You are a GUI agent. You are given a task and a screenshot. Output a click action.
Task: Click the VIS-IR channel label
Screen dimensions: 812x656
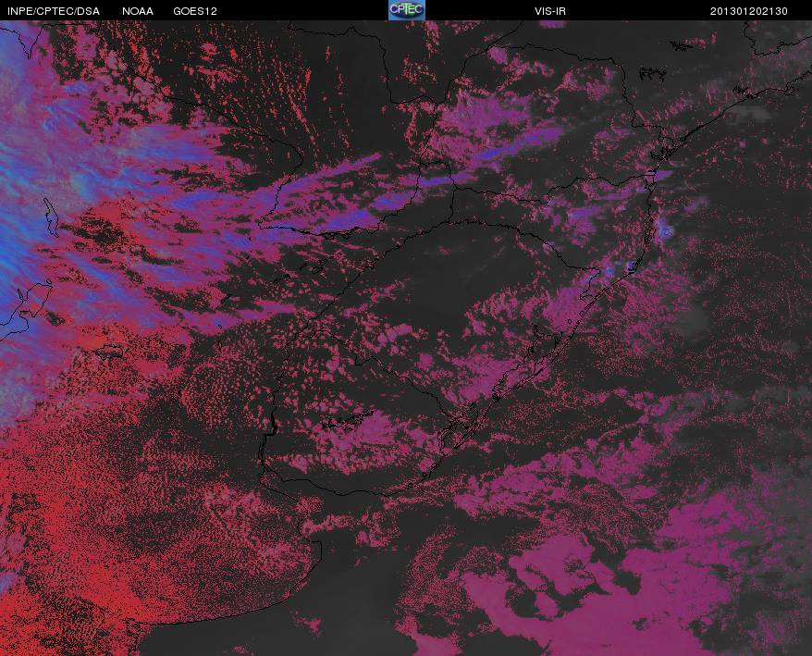tap(550, 11)
